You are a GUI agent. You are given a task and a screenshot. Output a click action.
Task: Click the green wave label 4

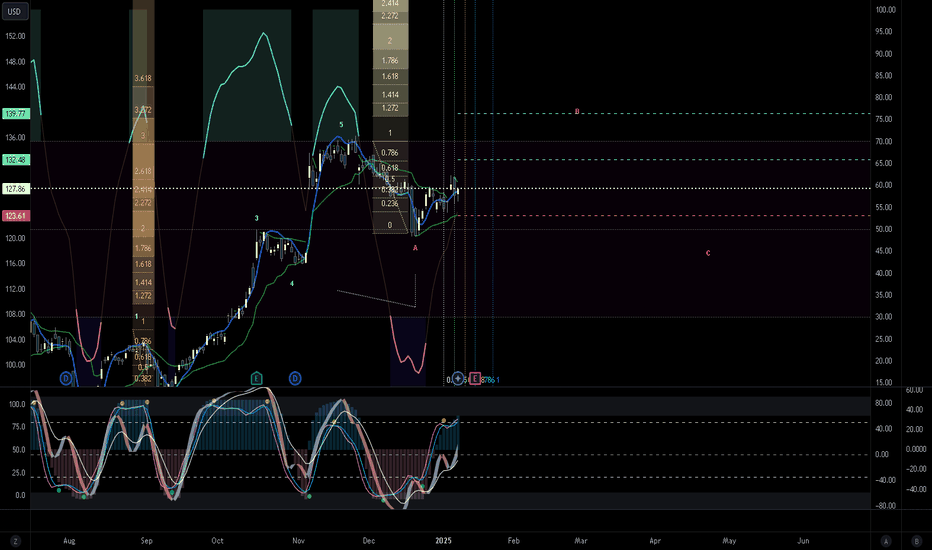292,284
